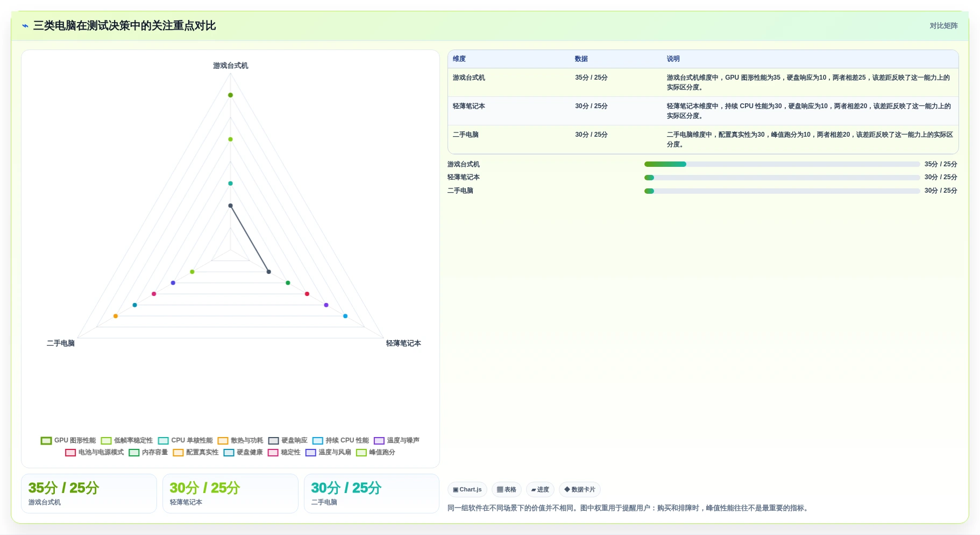Click the orange 配置真实性 legend swatch
Screen dimensions: 980x535
pyautogui.click(x=178, y=452)
